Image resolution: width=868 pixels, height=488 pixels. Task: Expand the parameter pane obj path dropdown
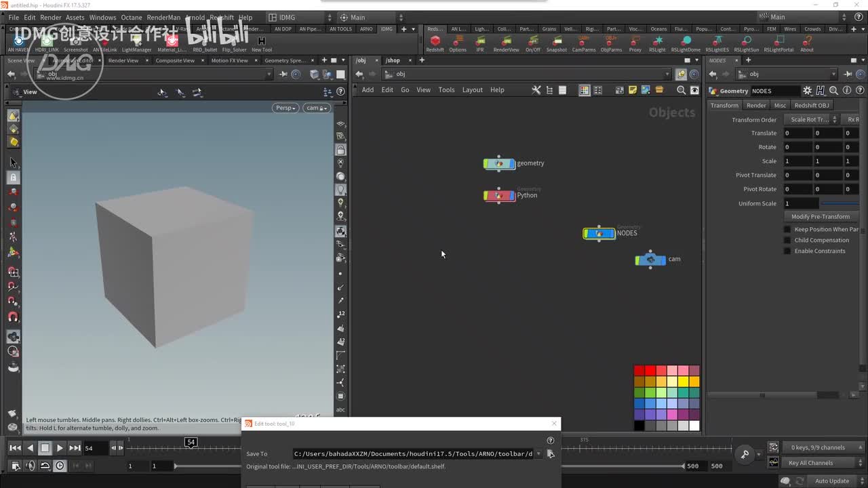[x=834, y=75]
